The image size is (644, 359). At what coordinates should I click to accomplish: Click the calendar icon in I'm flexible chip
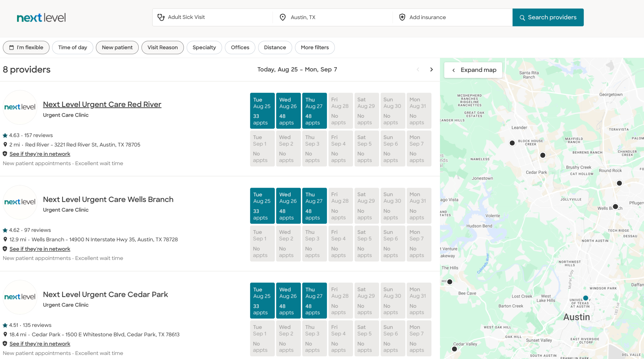[12, 48]
